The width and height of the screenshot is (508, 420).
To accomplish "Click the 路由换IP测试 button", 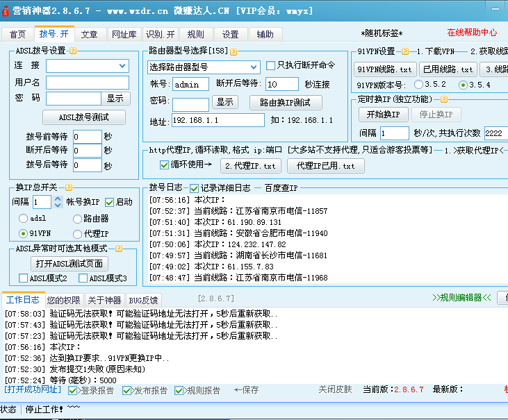I will tap(286, 103).
